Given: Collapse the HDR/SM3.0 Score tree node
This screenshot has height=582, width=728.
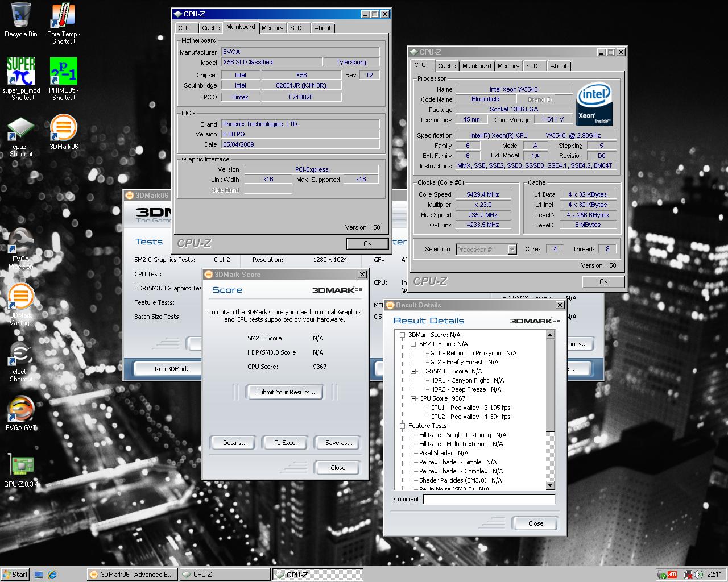Looking at the screenshot, I should (413, 371).
